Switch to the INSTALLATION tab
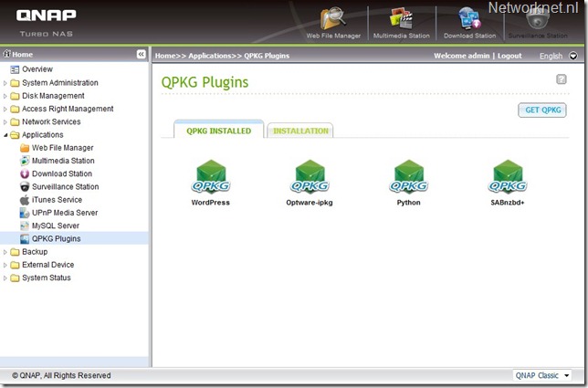Viewport: 588px width, 388px height. tap(300, 131)
